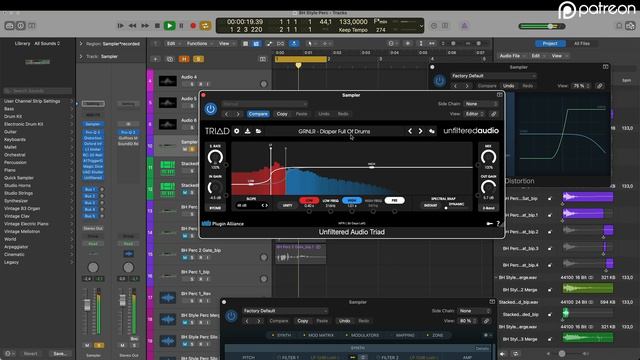
Task: Adjust the Out Gain knob
Action: click(x=488, y=187)
